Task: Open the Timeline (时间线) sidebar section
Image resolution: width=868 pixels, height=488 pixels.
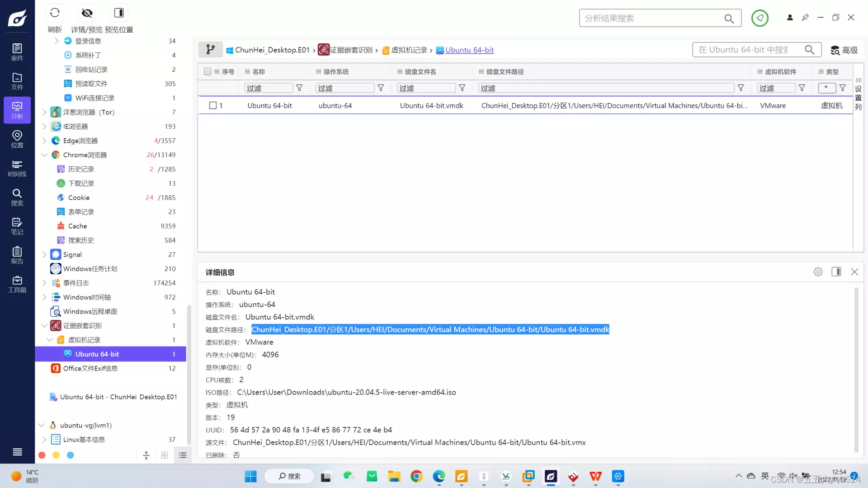Action: pos(17,168)
